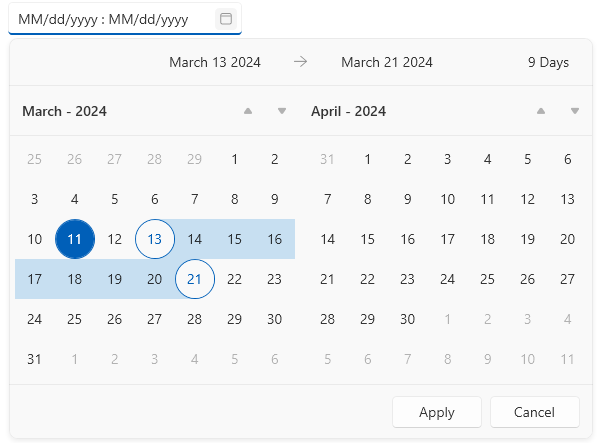Screen dimensions: 604x448
Task: Click the arrow between start and end dates
Action: pos(301,62)
